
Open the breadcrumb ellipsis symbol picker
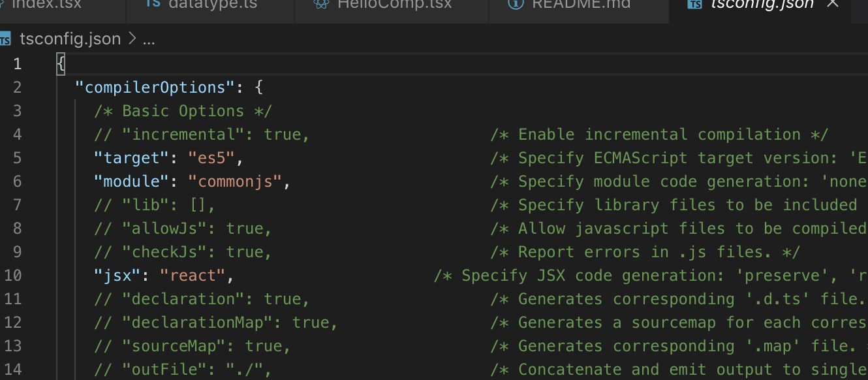[x=148, y=40]
